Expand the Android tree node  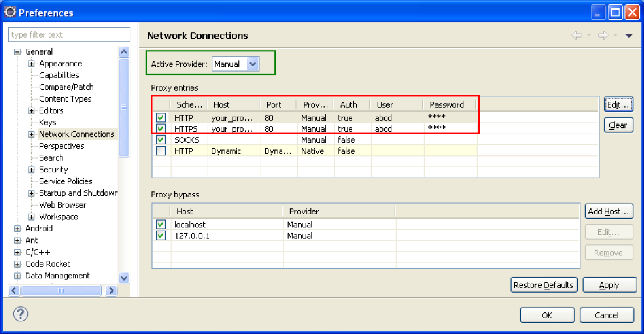17,228
